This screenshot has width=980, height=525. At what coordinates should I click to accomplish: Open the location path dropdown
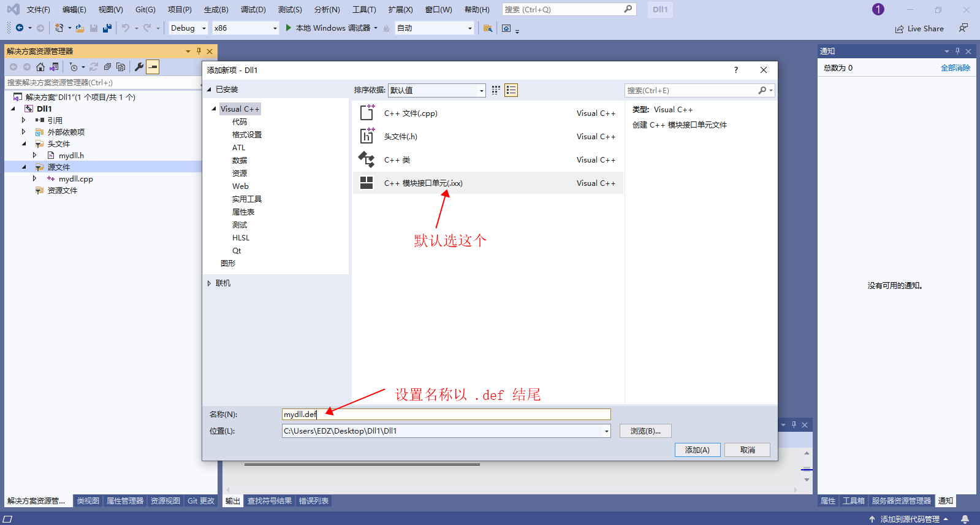pos(606,431)
